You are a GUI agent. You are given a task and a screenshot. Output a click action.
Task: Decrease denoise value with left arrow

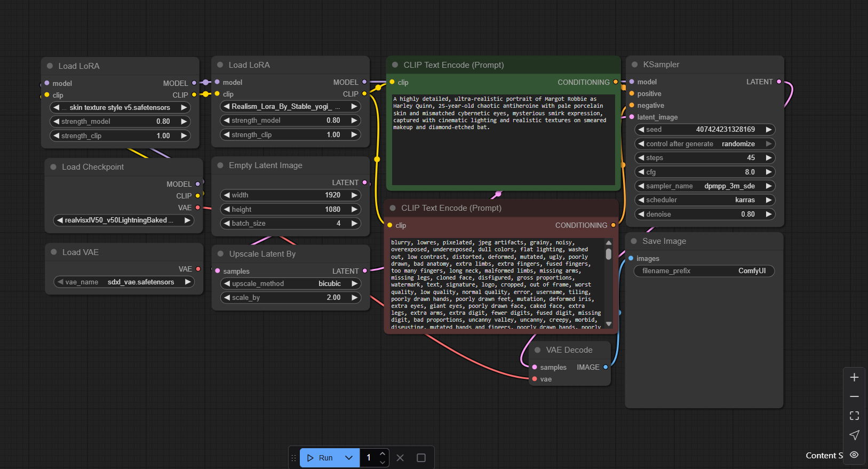(x=641, y=214)
